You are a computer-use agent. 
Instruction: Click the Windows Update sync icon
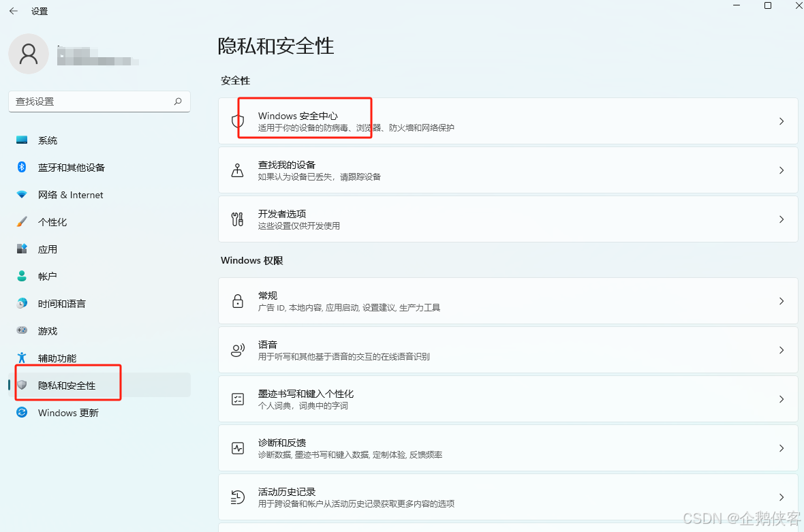pos(22,413)
